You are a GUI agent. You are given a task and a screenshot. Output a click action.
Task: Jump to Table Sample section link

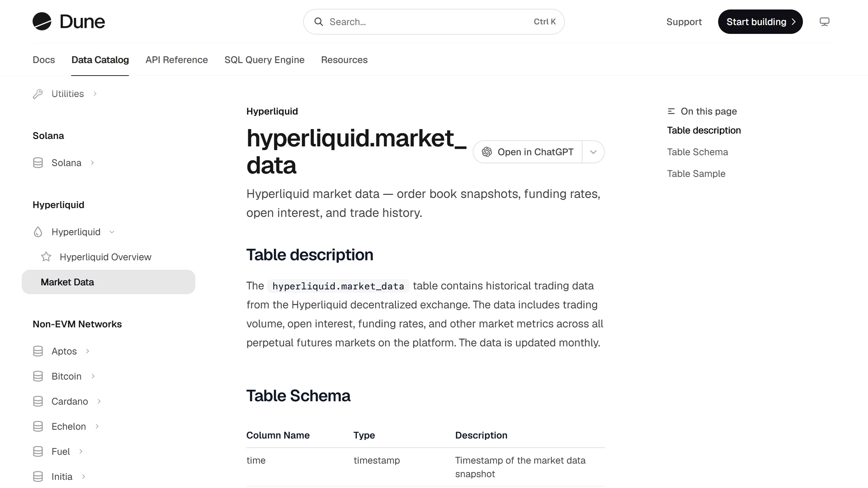click(696, 174)
